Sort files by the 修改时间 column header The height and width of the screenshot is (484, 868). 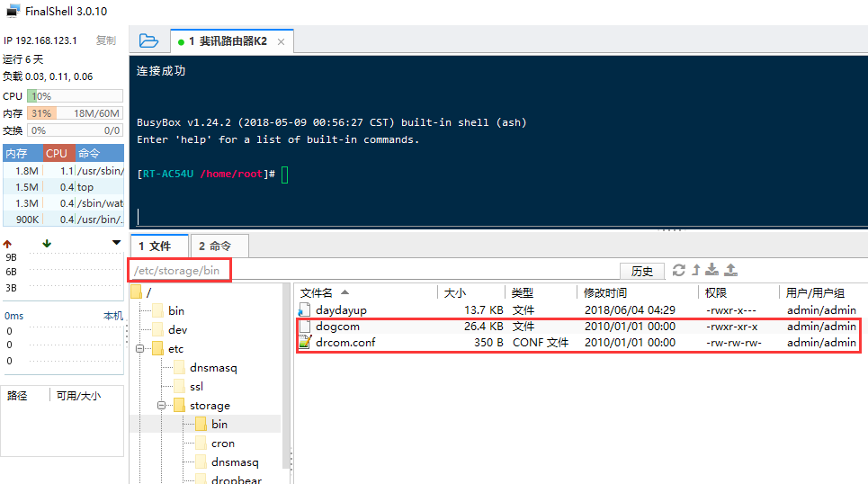pyautogui.click(x=638, y=292)
